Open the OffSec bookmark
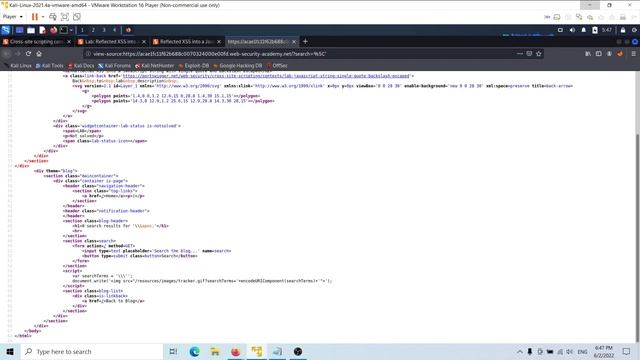The height and width of the screenshot is (360, 640). point(278,65)
